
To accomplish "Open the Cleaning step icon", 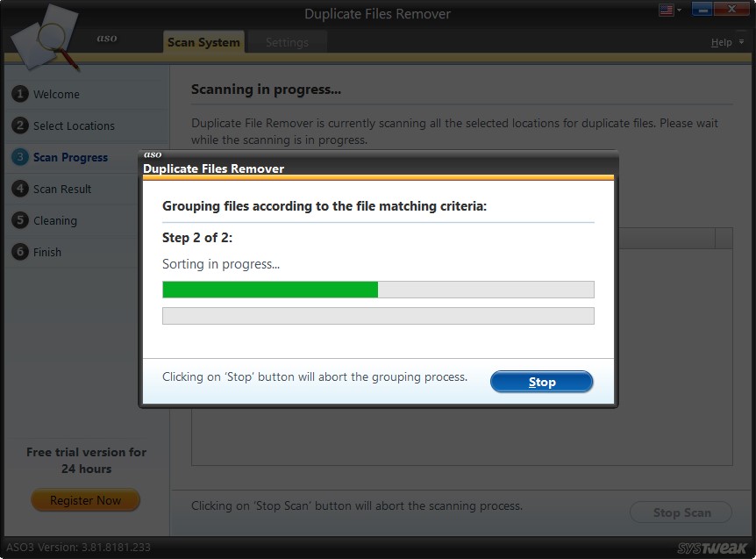I will tap(19, 220).
